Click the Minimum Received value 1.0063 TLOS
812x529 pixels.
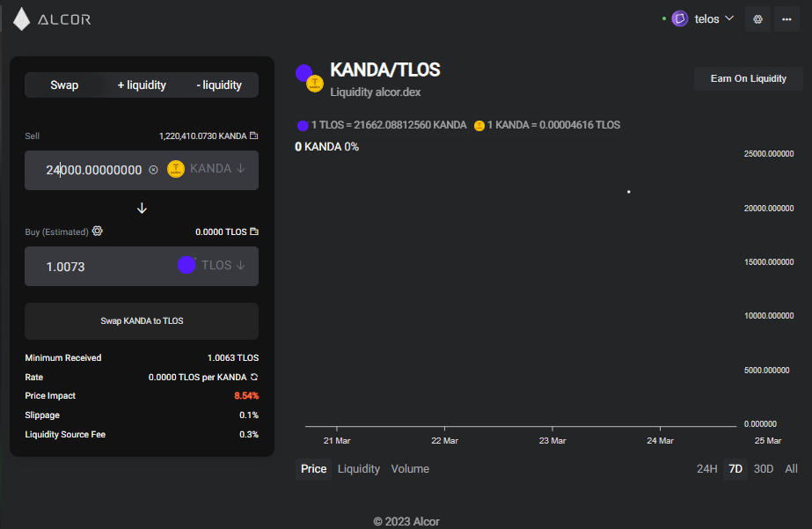(x=233, y=358)
